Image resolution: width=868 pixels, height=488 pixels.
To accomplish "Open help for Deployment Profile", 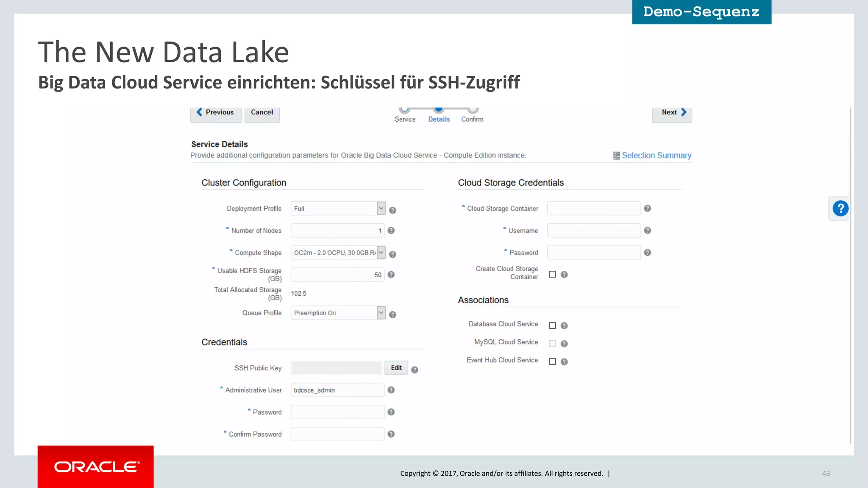I will tap(392, 210).
